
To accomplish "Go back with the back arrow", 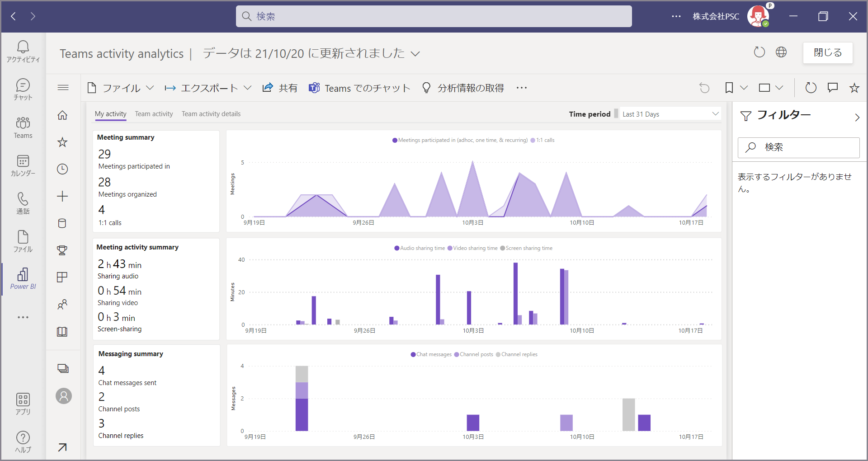I will coord(14,16).
